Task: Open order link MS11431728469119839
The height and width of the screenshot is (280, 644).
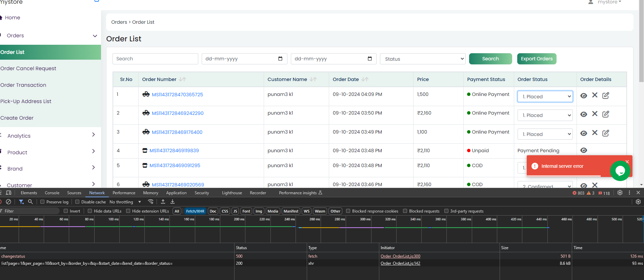Action: point(174,151)
